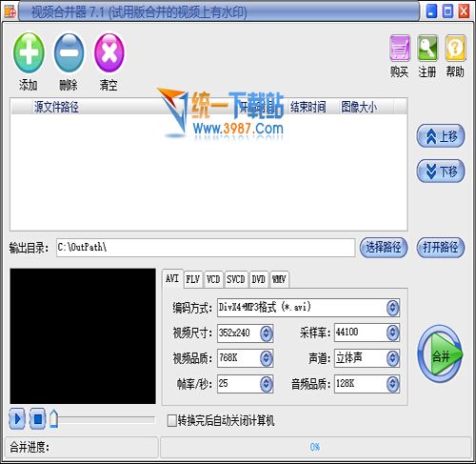Switch to the DVD format tab
This screenshot has height=464, width=476.
point(259,279)
